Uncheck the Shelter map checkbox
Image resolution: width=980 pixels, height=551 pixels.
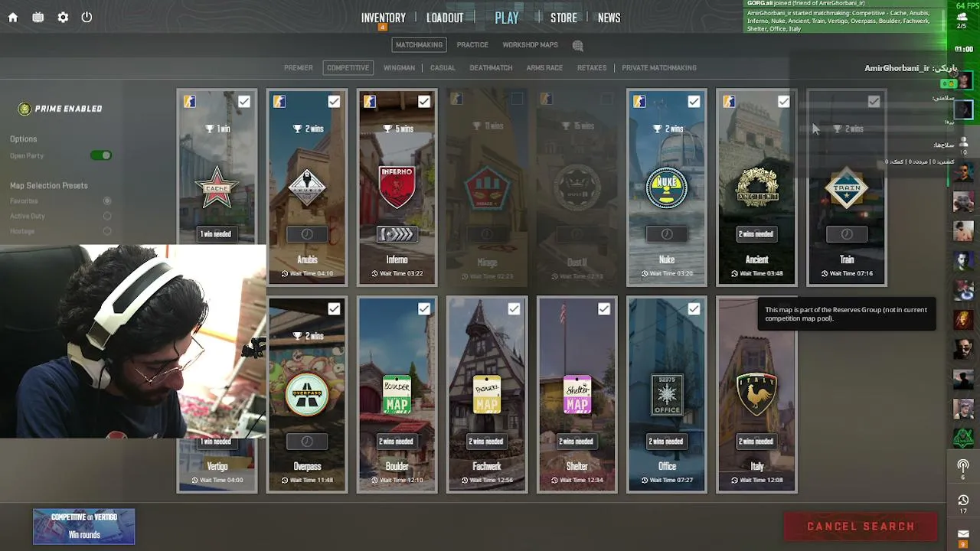click(x=604, y=309)
